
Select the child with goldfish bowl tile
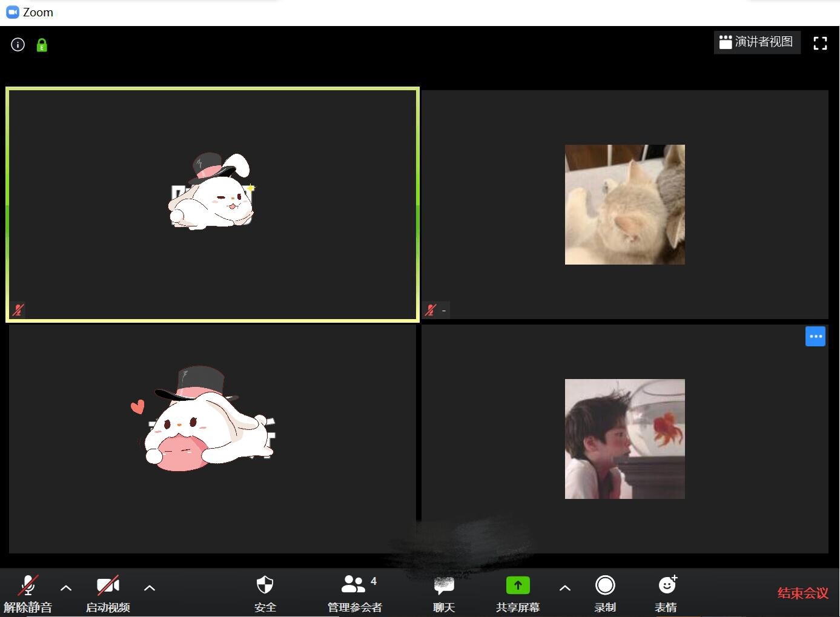click(x=624, y=439)
